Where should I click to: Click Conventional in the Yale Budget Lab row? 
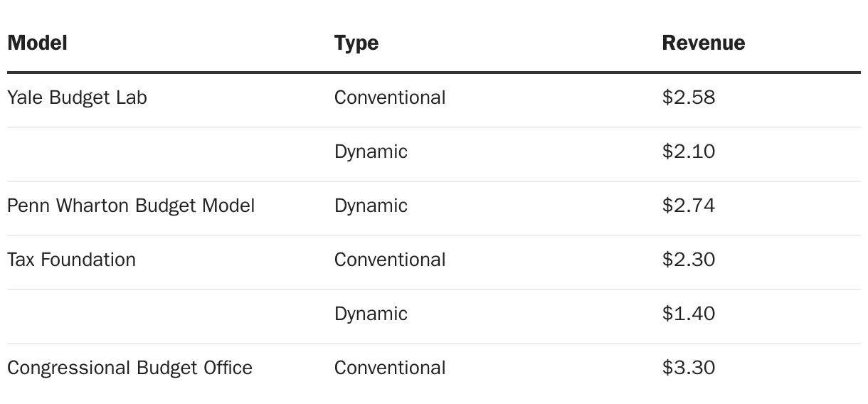pos(390,97)
